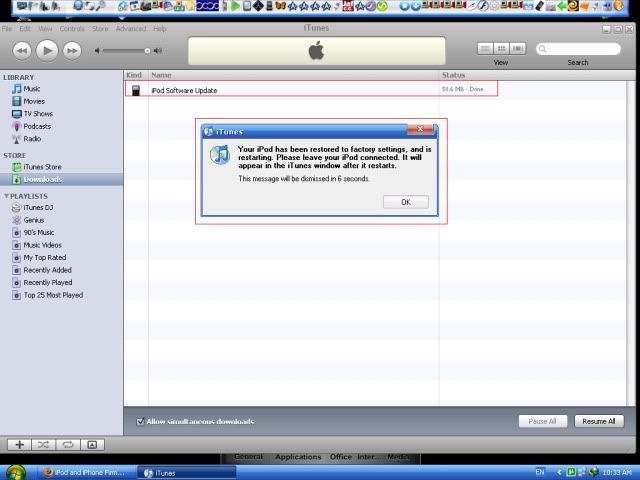
Task: Turn on shuffle with the shuffle icon
Action: (x=44, y=444)
